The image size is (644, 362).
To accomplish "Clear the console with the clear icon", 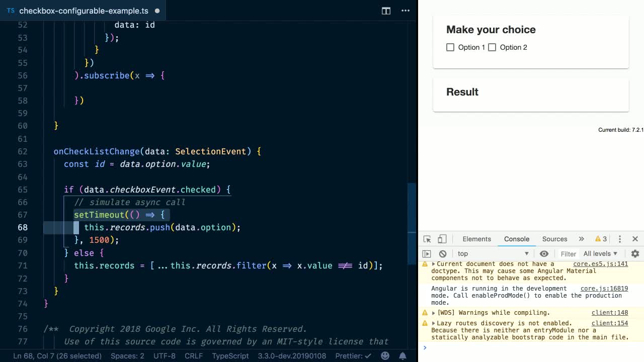I will 443,254.
